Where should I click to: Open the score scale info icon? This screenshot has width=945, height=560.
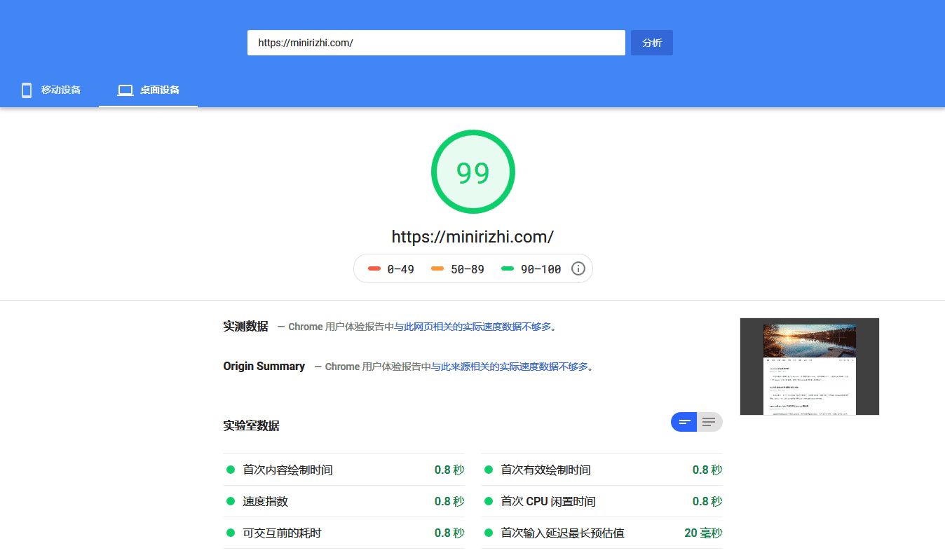point(578,268)
